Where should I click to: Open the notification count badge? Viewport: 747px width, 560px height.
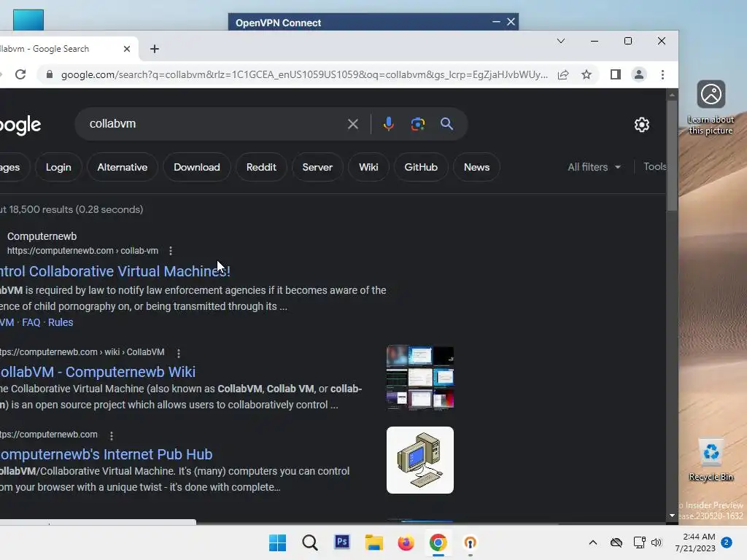[726, 542]
